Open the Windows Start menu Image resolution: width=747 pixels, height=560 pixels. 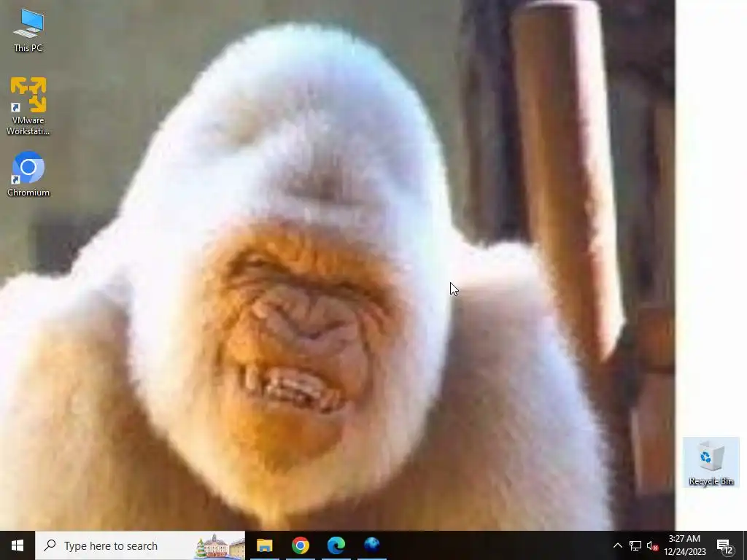click(x=18, y=545)
